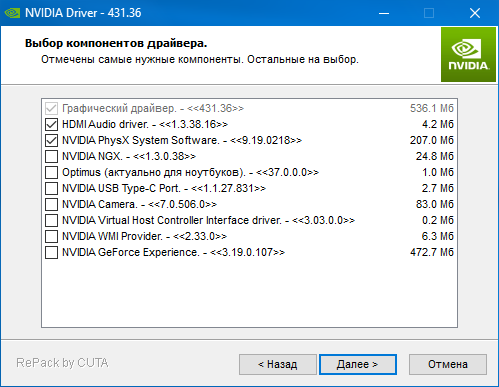Minimize the NVIDIA Driver window
The height and width of the screenshot is (387, 499).
tap(384, 13)
